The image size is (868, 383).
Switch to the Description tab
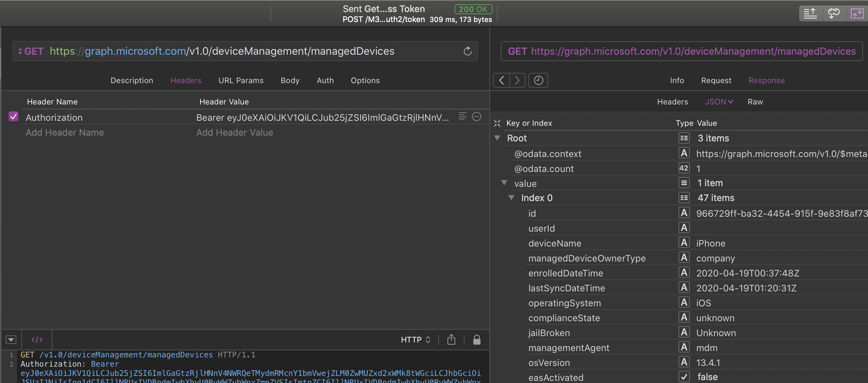[132, 81]
